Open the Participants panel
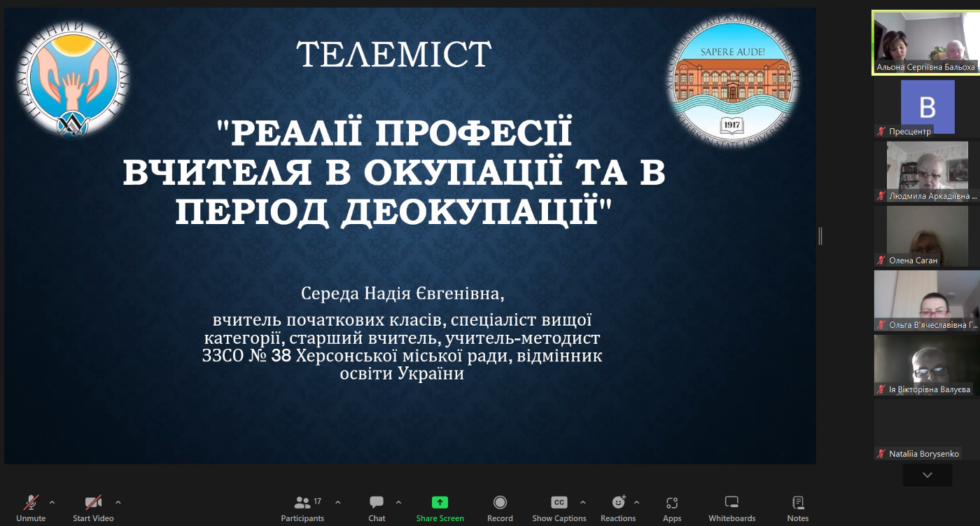This screenshot has height=526, width=980. [302, 508]
